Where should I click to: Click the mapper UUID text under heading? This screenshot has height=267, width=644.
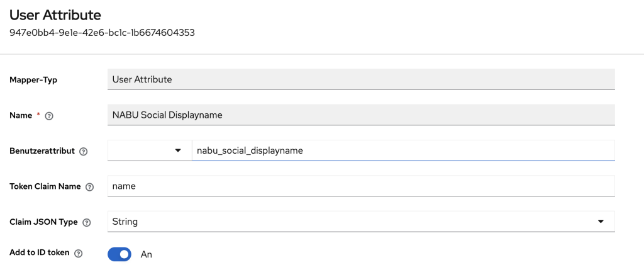(x=102, y=32)
